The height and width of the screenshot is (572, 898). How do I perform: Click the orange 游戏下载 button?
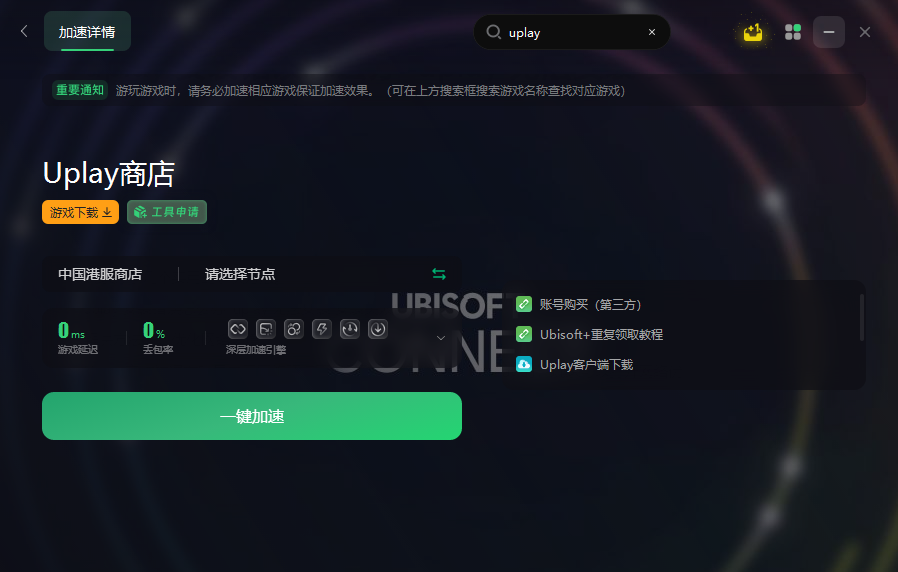click(80, 212)
